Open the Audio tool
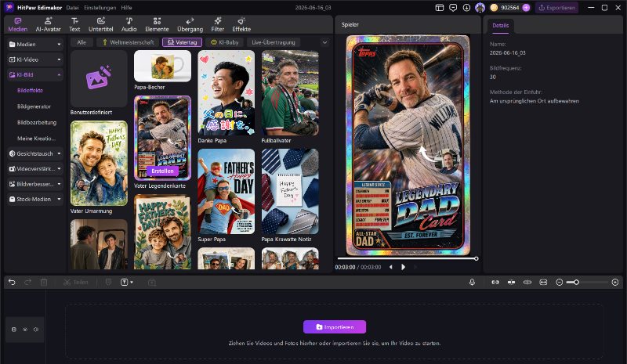Screen dimensions: 627x364 [129, 24]
